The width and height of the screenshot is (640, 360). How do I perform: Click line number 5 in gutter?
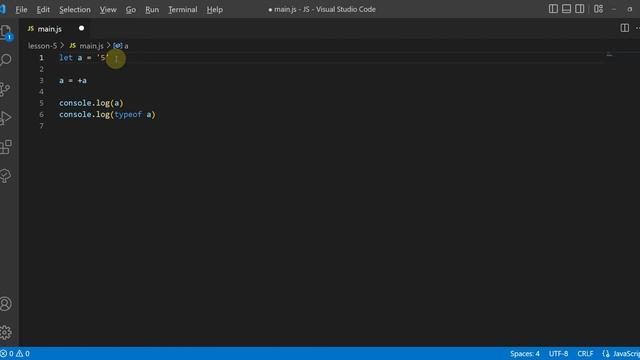(41, 103)
